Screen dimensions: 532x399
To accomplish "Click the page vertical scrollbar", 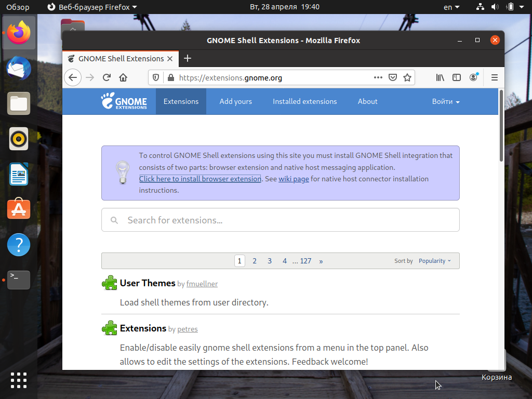I will [501, 126].
